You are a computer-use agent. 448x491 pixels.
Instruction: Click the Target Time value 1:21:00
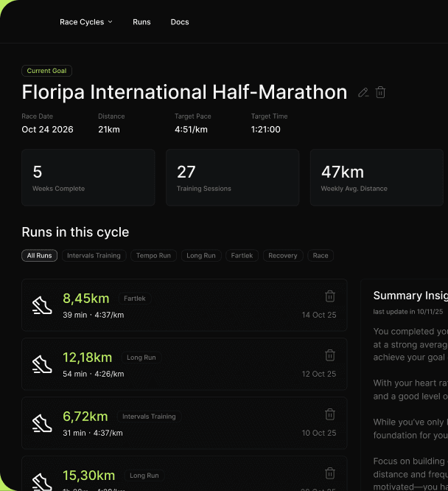[x=266, y=129]
